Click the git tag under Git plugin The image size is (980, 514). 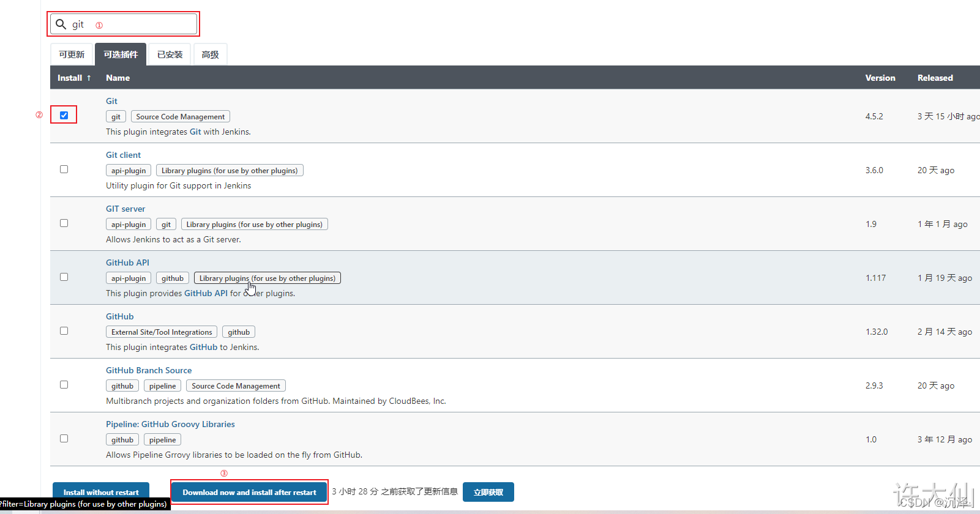click(x=116, y=116)
